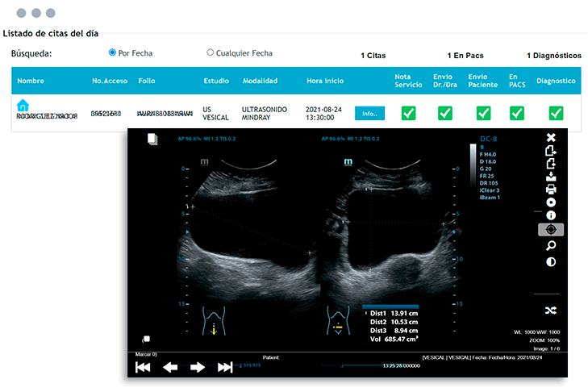Sort by the Nombre column header

pos(31,81)
